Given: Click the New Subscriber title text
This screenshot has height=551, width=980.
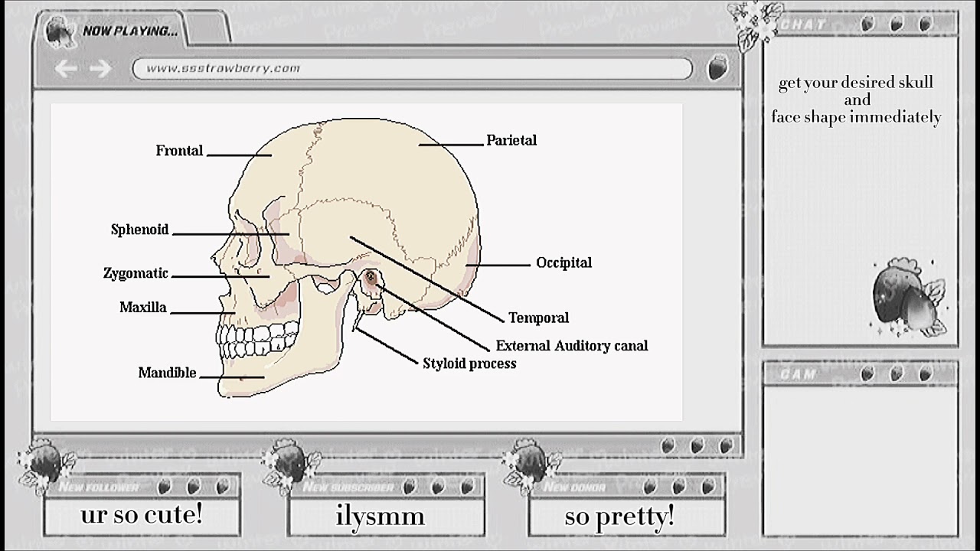Looking at the screenshot, I should pyautogui.click(x=348, y=487).
